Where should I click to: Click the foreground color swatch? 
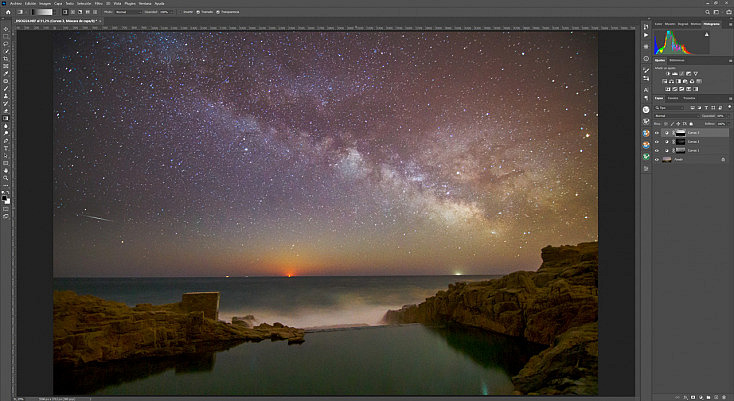(x=4, y=198)
